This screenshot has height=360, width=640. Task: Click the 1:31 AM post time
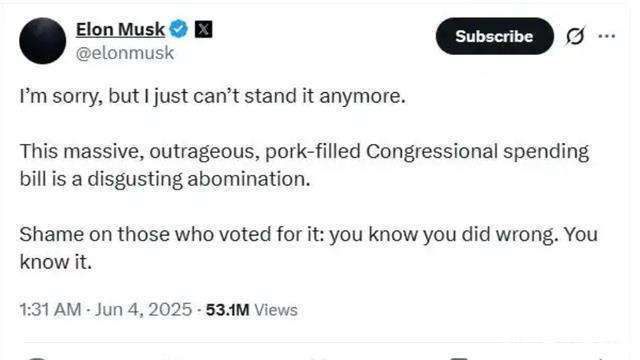point(50,309)
